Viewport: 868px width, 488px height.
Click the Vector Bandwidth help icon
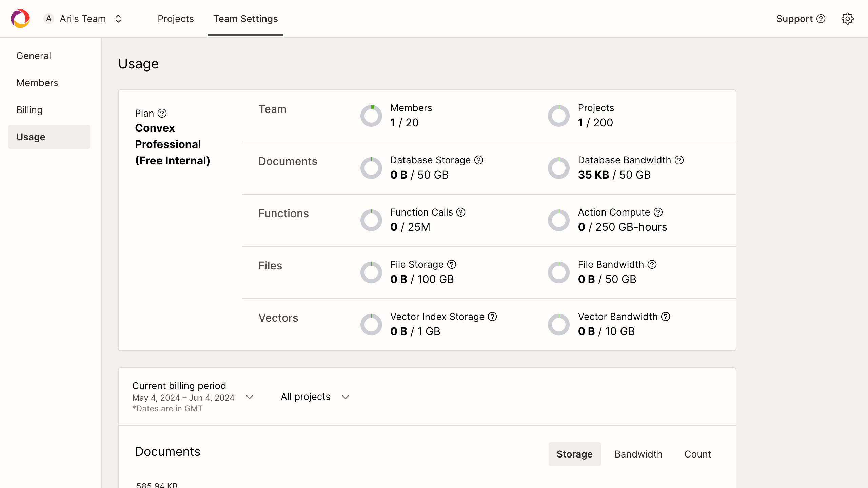(666, 317)
